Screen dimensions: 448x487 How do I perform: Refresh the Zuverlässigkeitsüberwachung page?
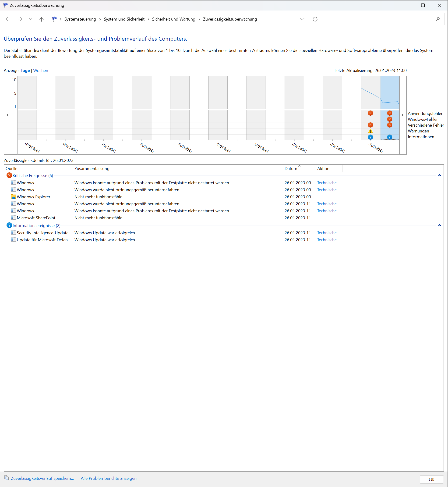315,19
